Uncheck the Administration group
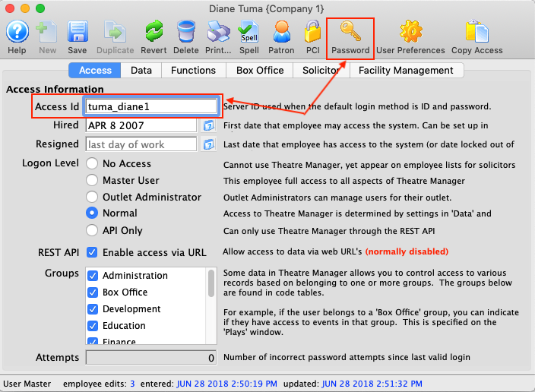This screenshot has width=535, height=392. click(93, 275)
